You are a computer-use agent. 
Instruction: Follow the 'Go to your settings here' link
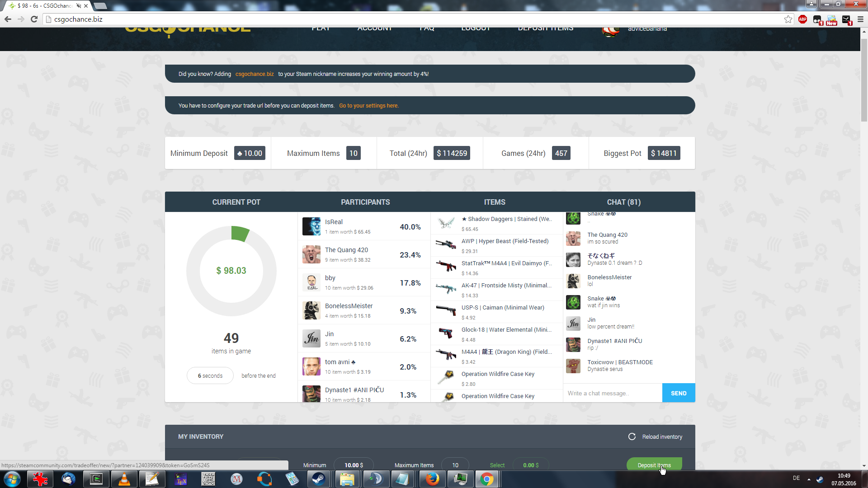click(x=368, y=106)
